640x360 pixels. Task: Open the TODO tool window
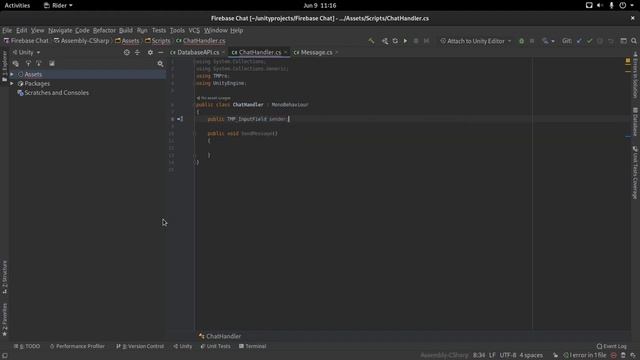click(x=27, y=346)
